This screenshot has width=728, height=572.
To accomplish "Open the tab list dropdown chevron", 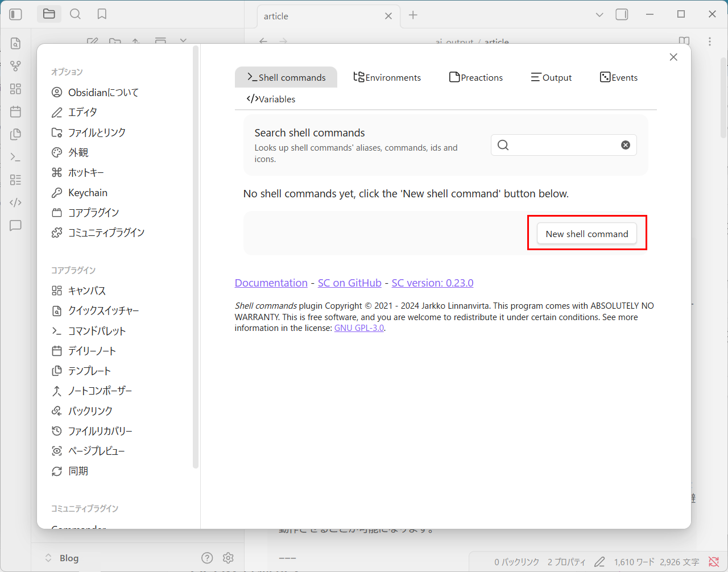I will pyautogui.click(x=599, y=14).
